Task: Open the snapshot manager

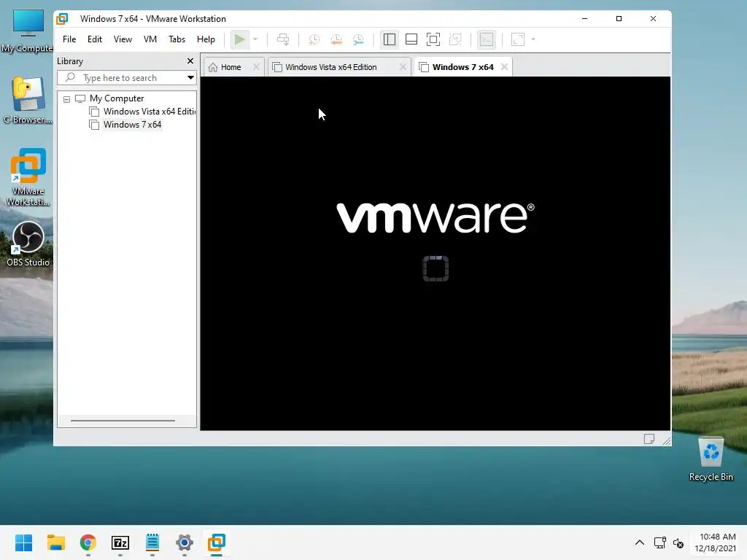Action: tap(358, 39)
